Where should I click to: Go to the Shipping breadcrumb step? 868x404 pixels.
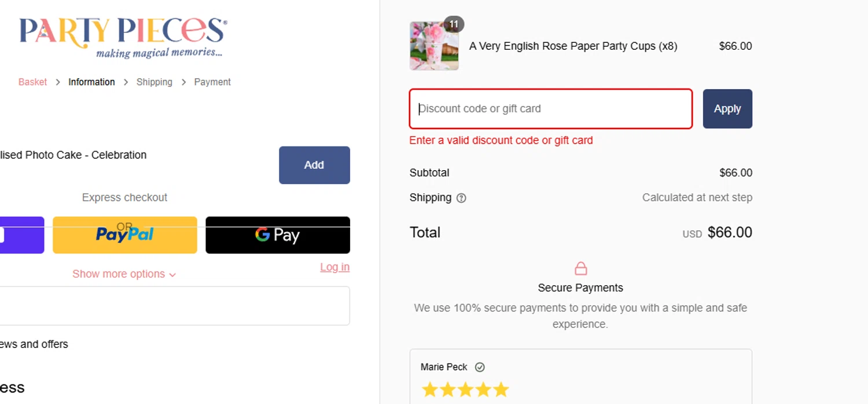154,82
